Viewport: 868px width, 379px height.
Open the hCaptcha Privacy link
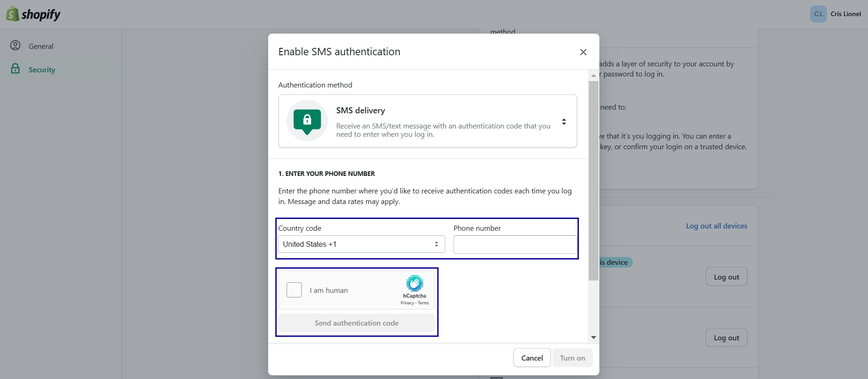click(407, 303)
